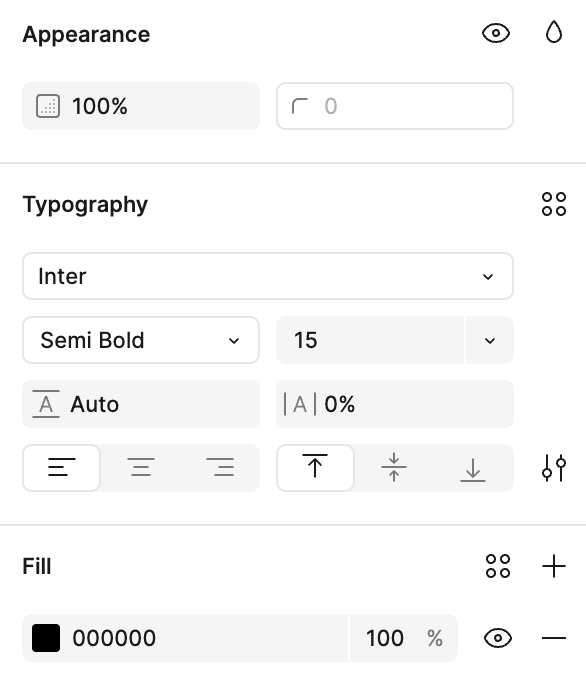
Task: Align text to the right
Action: click(x=220, y=468)
